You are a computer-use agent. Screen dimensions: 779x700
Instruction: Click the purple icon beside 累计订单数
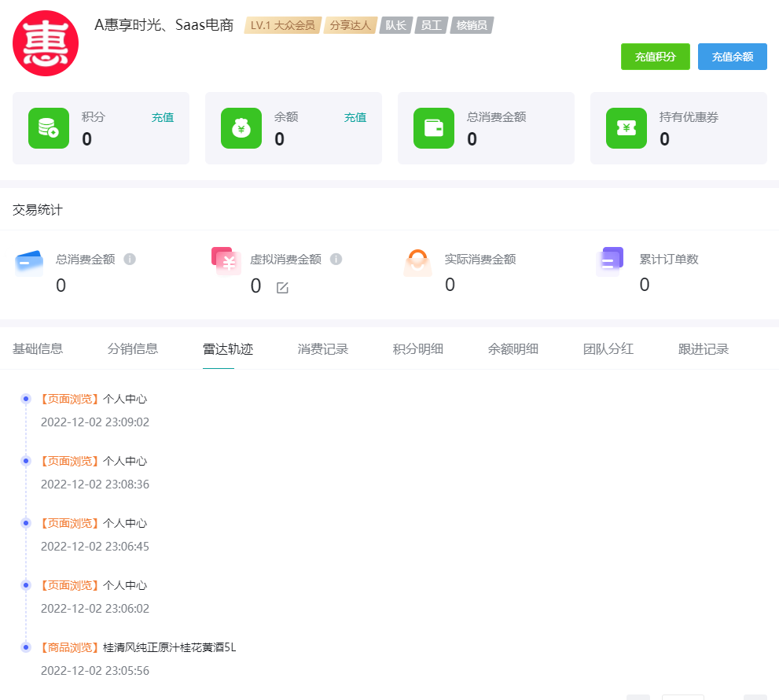[610, 260]
